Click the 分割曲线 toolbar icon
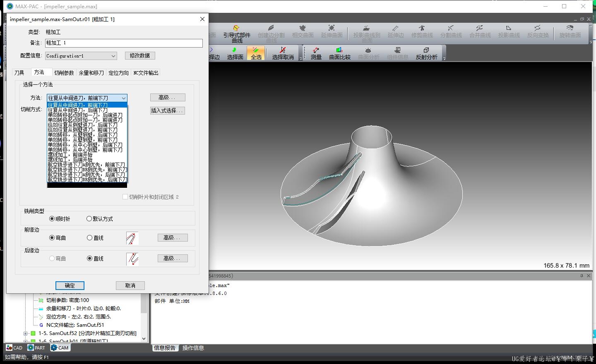 (451, 31)
